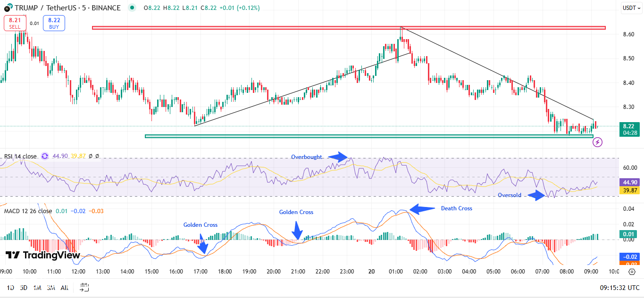Click the +0.01 (+0.12%) change value
Screen dimensions: 644x298
point(239,8)
